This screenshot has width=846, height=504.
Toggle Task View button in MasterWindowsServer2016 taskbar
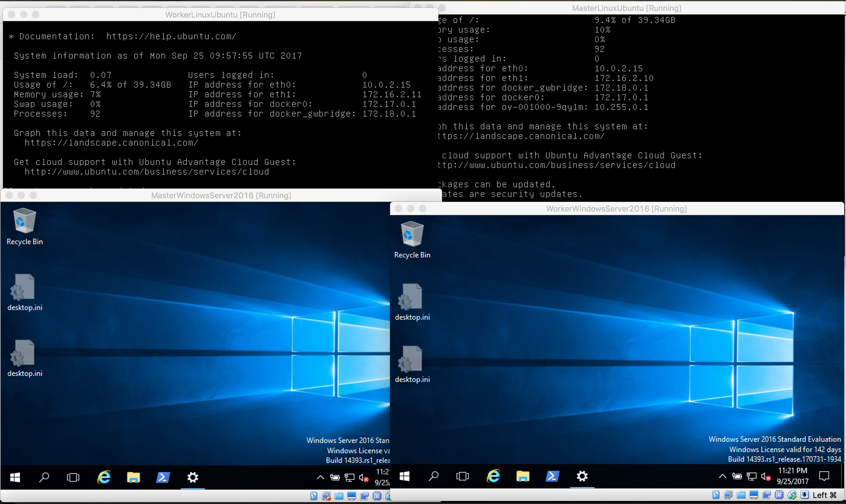pyautogui.click(x=73, y=477)
